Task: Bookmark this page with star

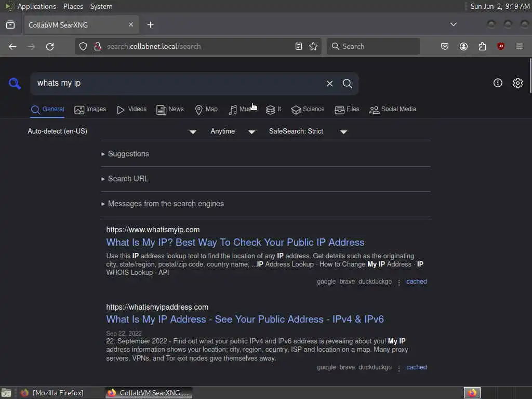Action: (313, 46)
